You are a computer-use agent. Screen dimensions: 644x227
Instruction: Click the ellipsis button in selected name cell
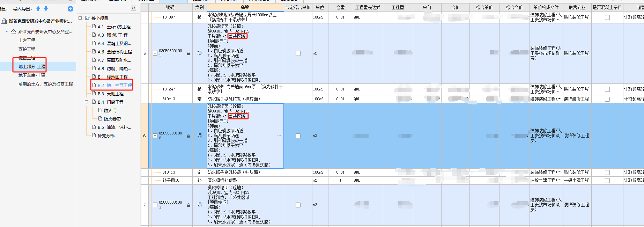click(x=279, y=136)
